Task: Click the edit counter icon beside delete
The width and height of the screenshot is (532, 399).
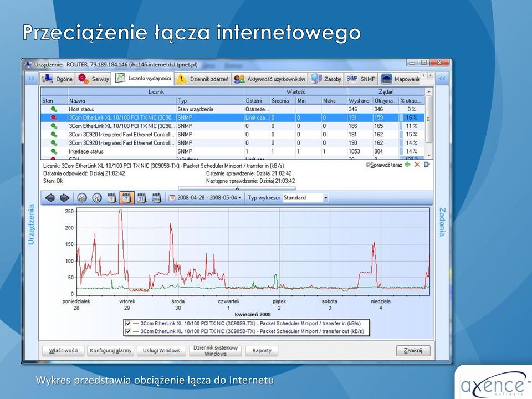Action: pos(427,165)
